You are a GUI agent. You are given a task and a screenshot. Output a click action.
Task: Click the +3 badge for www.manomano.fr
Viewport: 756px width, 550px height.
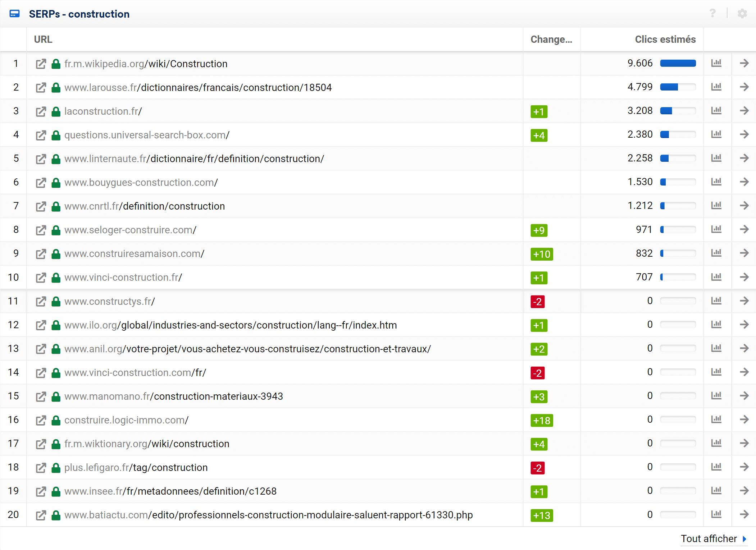click(539, 397)
